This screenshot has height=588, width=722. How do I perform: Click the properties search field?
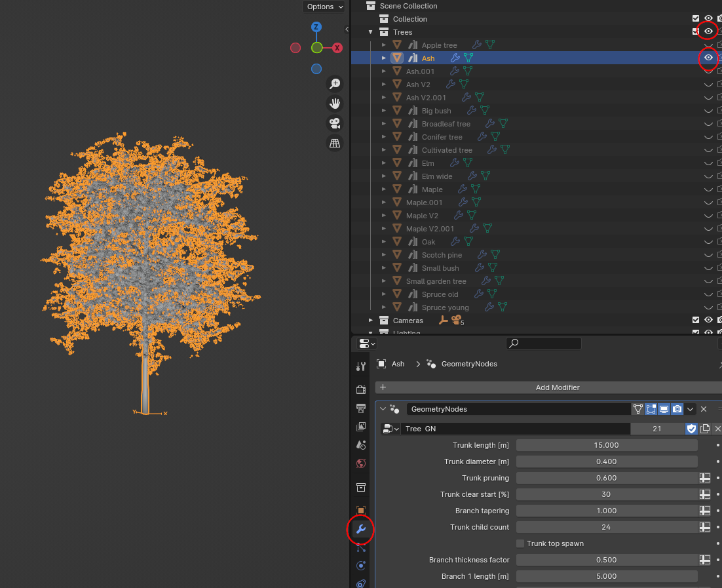tap(543, 343)
